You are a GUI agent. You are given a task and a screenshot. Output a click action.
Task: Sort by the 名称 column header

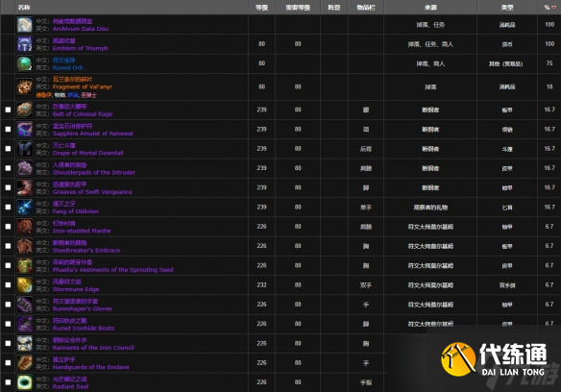click(24, 7)
